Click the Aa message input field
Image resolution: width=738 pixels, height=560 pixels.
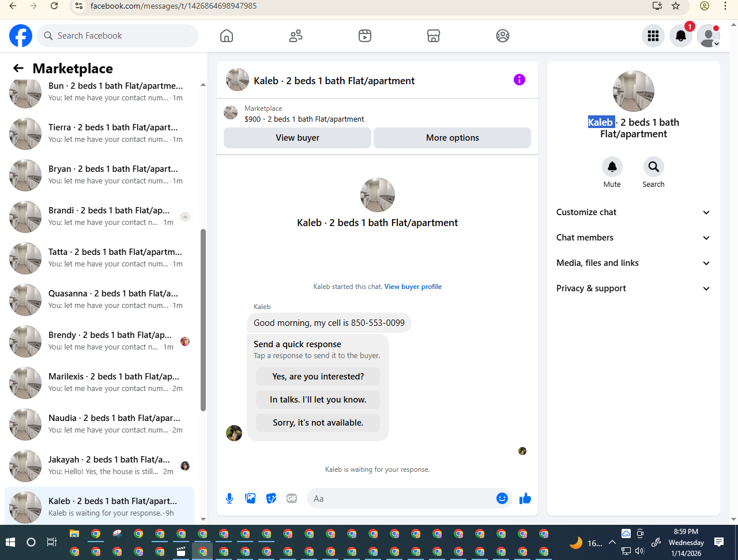pos(400,498)
